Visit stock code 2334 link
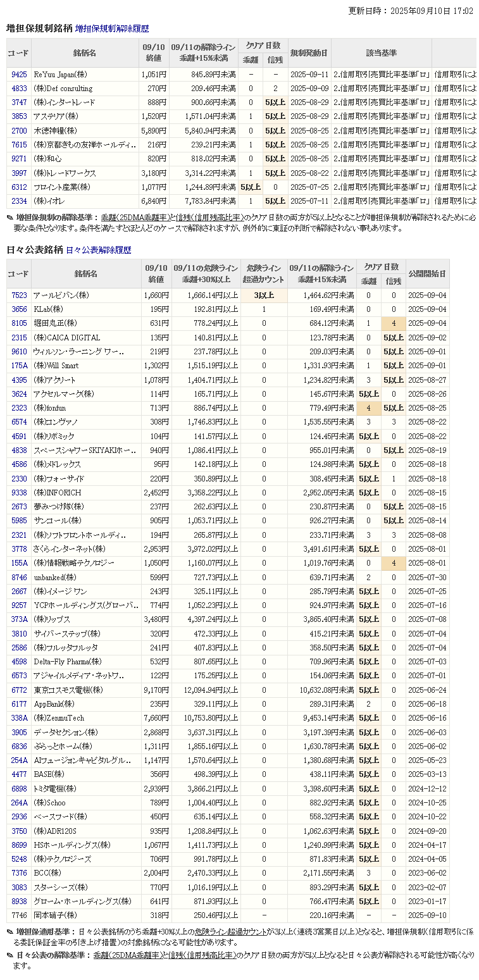The height and width of the screenshot is (980, 479). (x=19, y=201)
